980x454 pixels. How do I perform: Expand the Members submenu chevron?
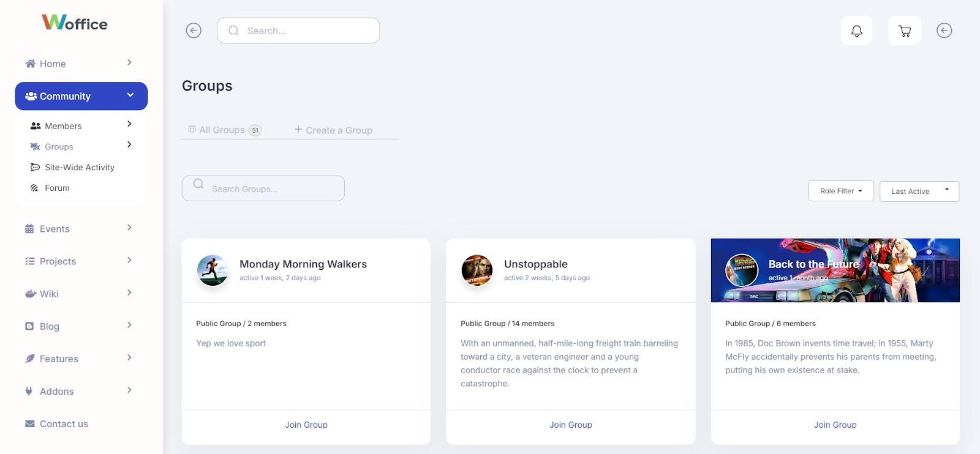[129, 124]
